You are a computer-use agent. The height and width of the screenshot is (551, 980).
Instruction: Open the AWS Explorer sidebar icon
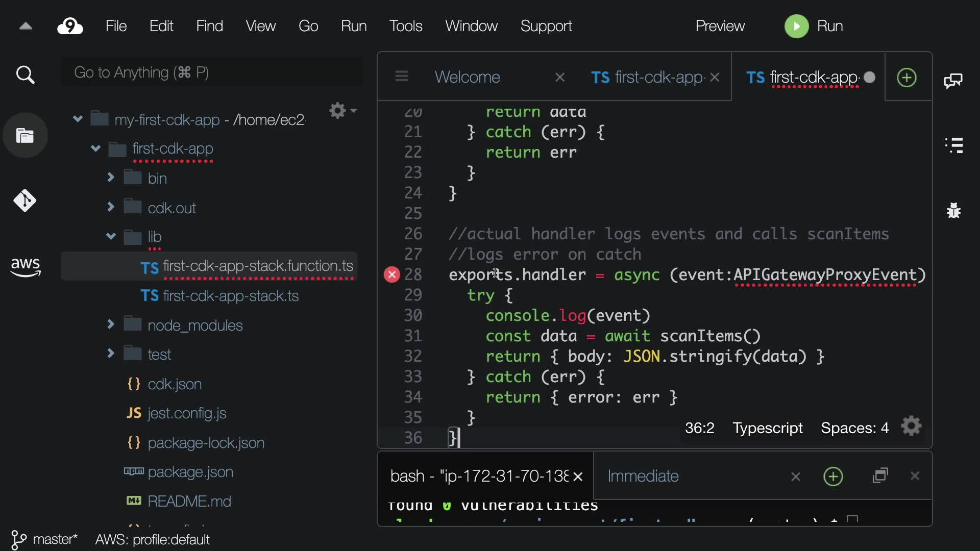(25, 267)
